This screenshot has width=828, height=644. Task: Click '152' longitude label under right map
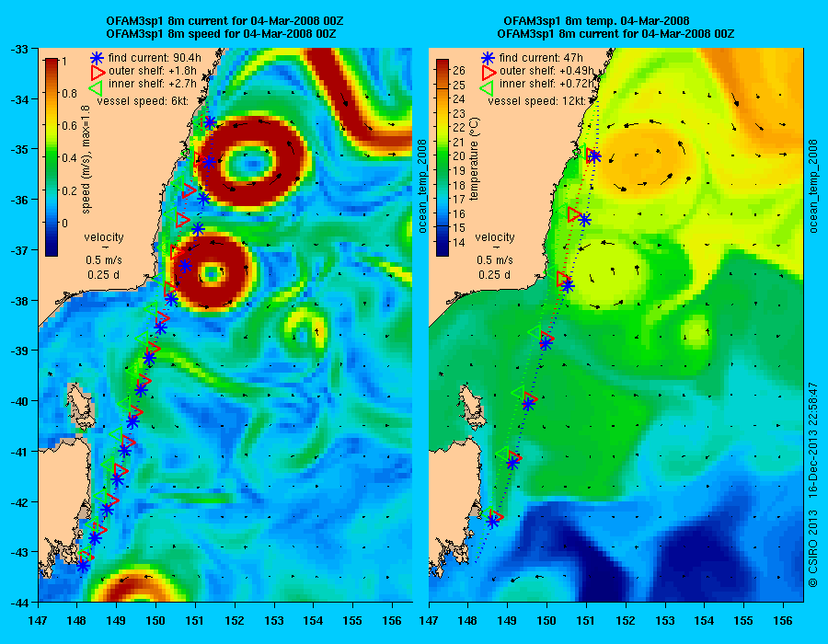point(626,621)
